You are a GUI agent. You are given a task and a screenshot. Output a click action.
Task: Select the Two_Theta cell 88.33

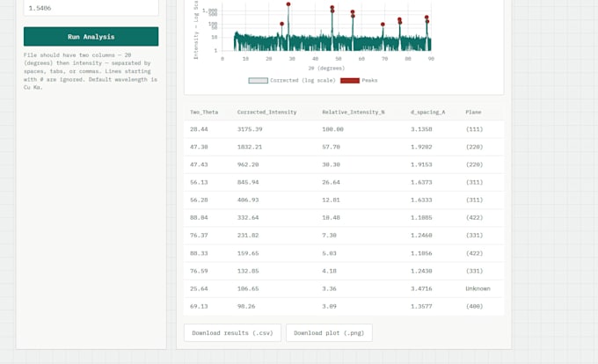199,253
